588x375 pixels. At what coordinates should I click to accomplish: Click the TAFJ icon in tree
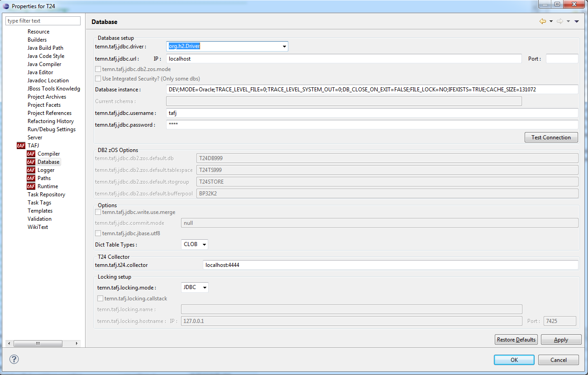click(21, 146)
